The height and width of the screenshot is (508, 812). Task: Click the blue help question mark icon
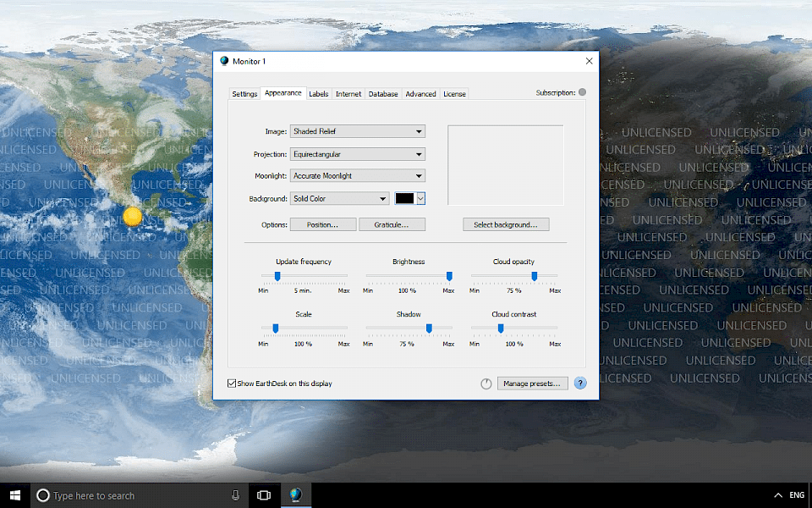[580, 384]
